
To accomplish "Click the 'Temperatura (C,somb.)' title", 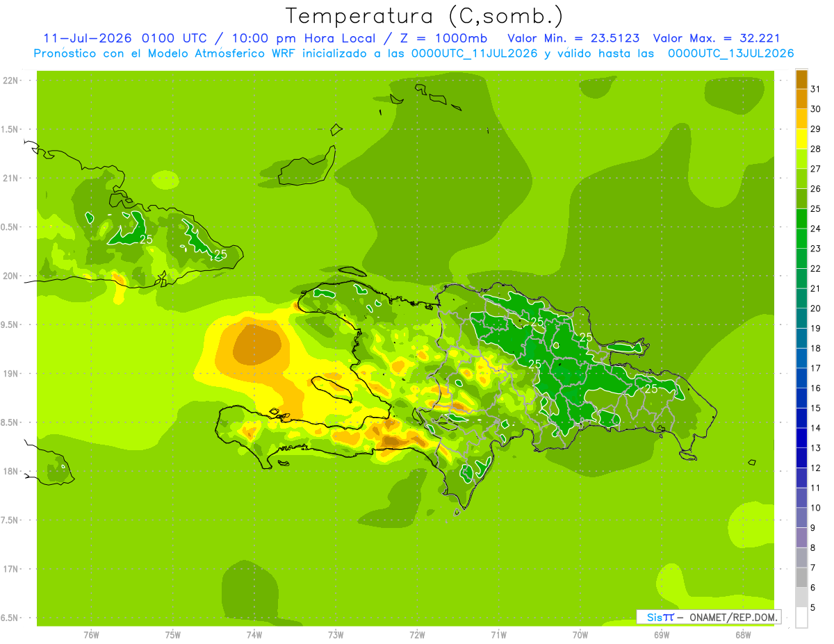I will 424,15.
